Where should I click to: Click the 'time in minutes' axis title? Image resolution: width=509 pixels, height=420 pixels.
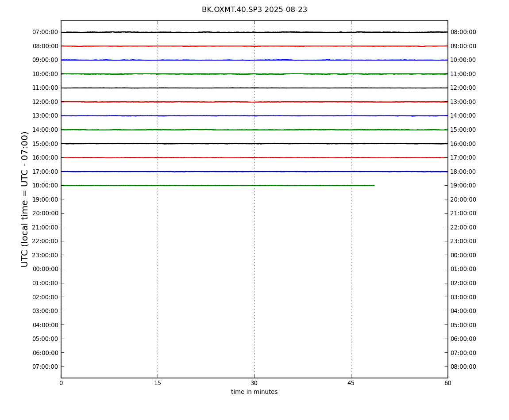pyautogui.click(x=254, y=392)
